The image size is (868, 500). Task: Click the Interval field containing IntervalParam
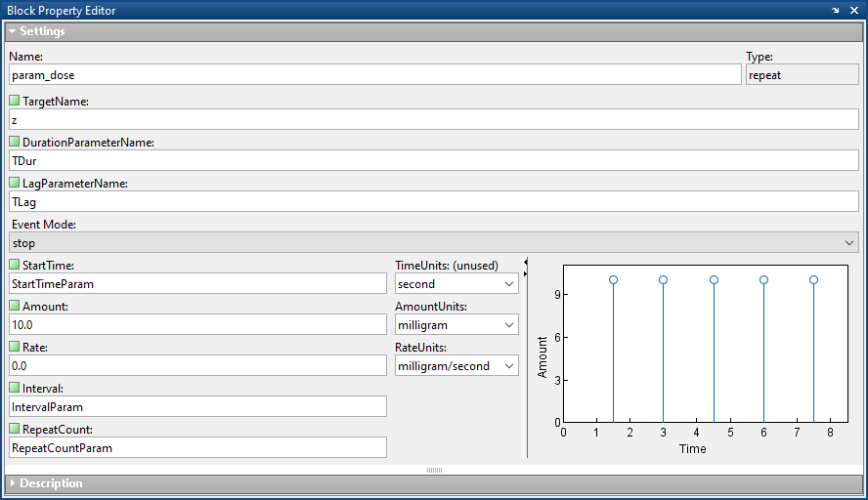(x=198, y=406)
